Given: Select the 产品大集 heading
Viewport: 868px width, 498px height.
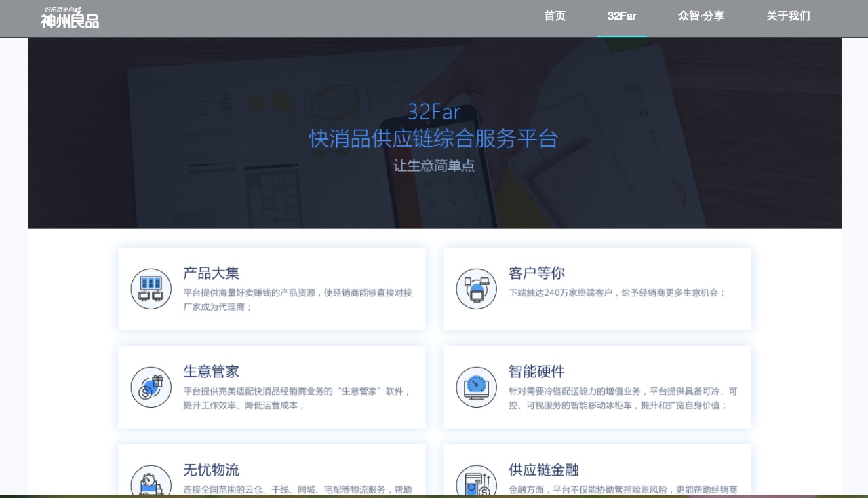Looking at the screenshot, I should [211, 273].
